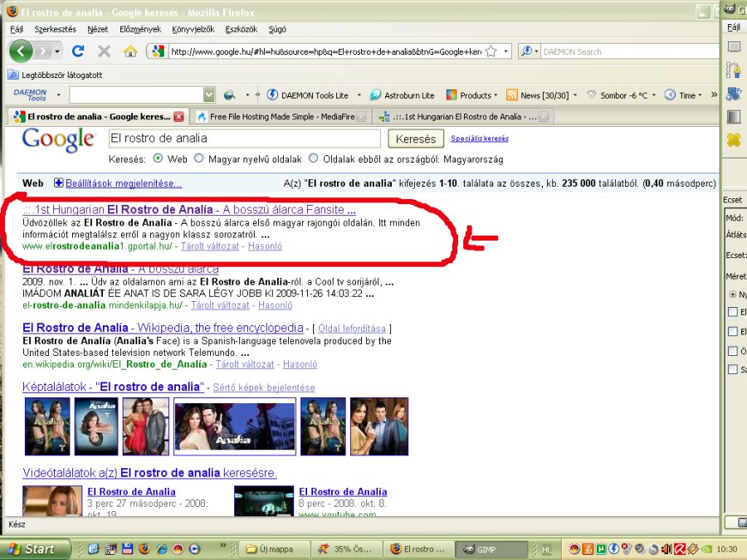The image size is (747, 560).
Task: Open the Wikipedia El Rostro de Analía result
Action: pos(163,328)
